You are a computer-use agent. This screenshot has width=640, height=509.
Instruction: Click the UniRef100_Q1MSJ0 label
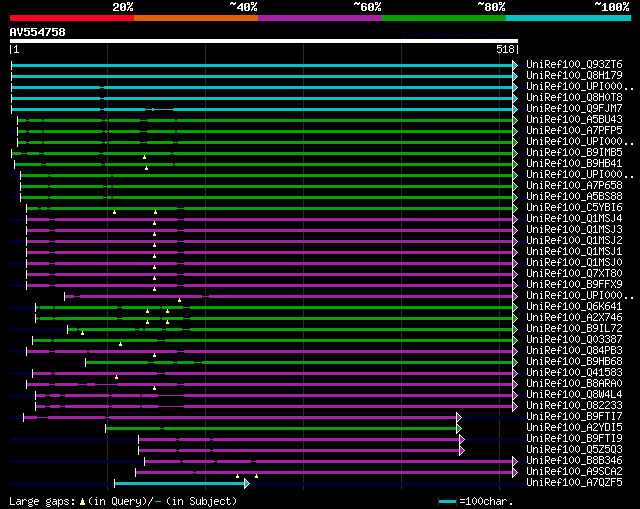574,263
